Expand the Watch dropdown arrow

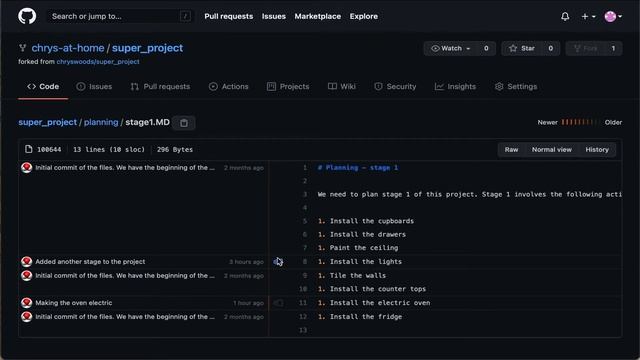[x=468, y=49]
